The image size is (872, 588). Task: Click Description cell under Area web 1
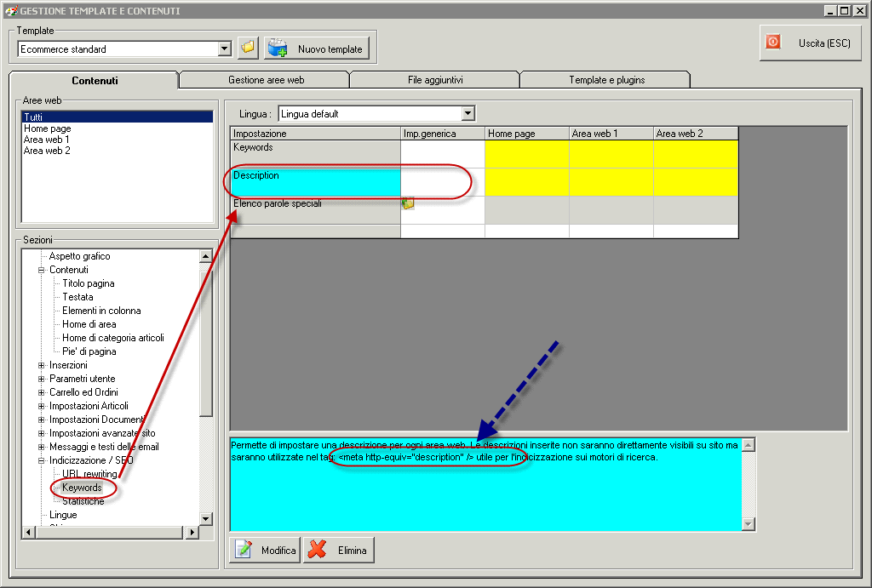click(x=611, y=182)
